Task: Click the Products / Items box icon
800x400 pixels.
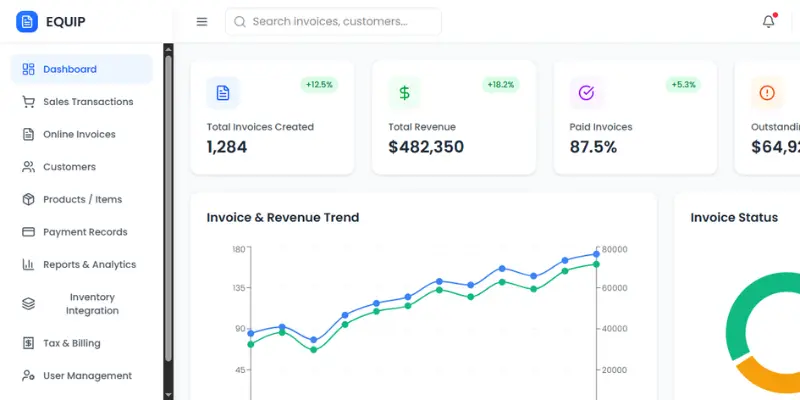Action: (x=28, y=199)
